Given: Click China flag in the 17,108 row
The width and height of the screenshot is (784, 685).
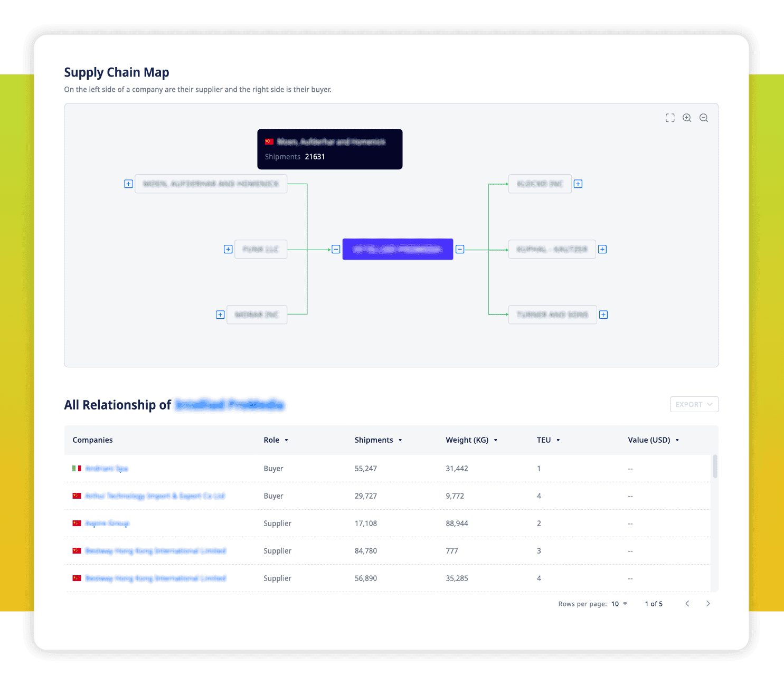Looking at the screenshot, I should [77, 524].
